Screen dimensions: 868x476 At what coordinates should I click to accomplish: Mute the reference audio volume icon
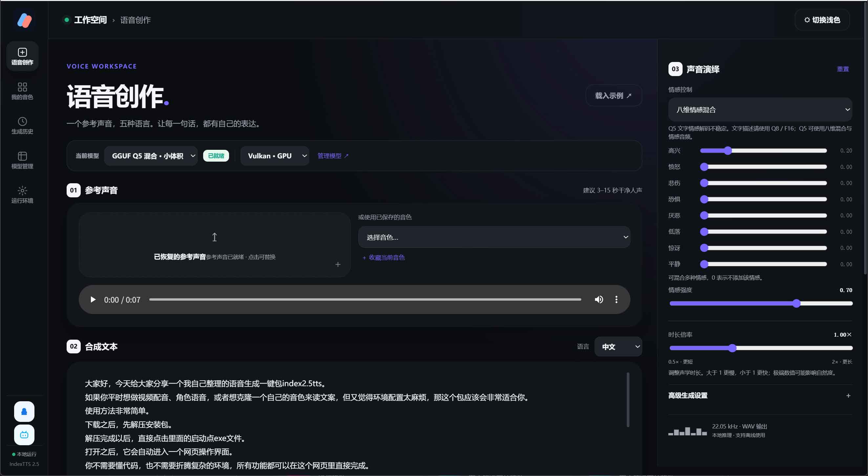(599, 300)
